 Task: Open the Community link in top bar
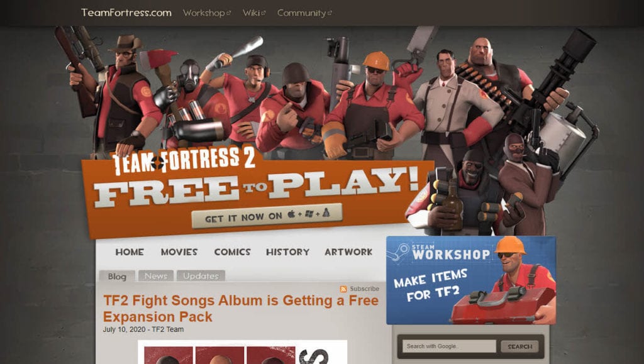(x=301, y=13)
